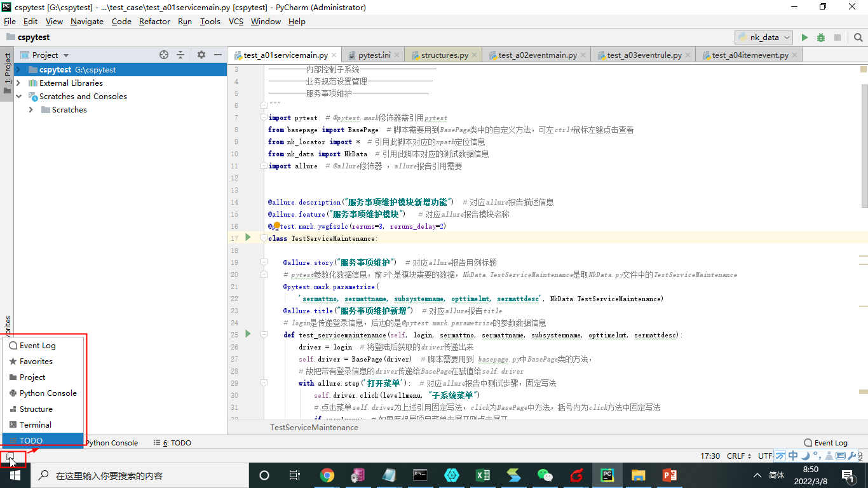The width and height of the screenshot is (868, 488).
Task: Select the highlighted TODO popup entry
Action: tap(43, 440)
